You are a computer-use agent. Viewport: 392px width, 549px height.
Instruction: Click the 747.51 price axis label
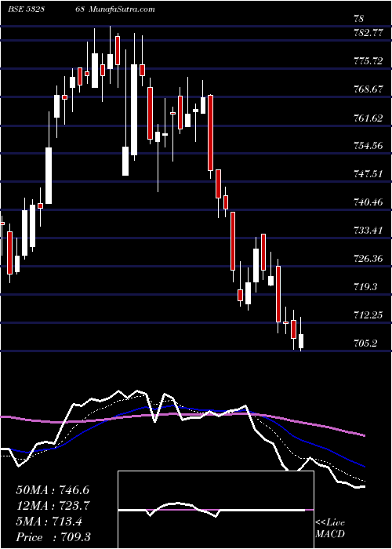tap(368, 174)
